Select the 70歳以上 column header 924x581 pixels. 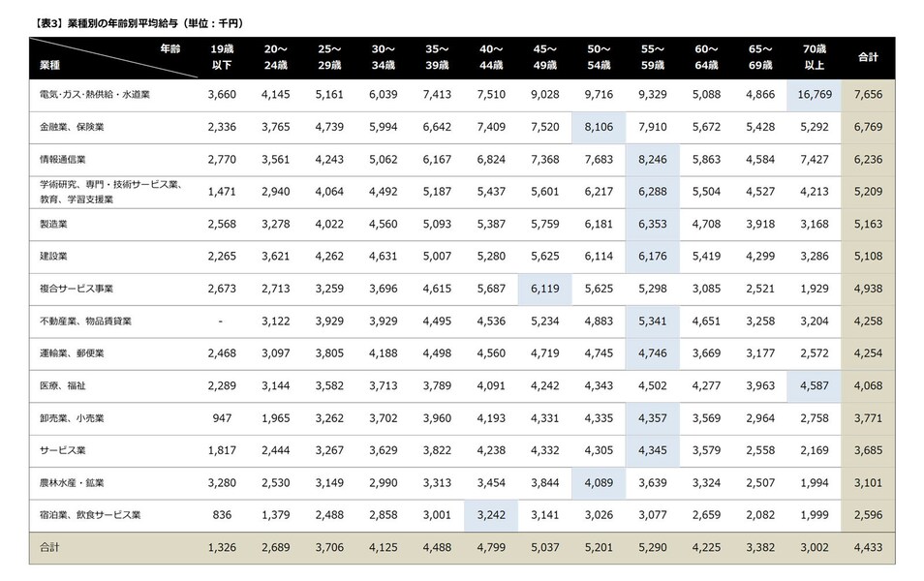(814, 56)
